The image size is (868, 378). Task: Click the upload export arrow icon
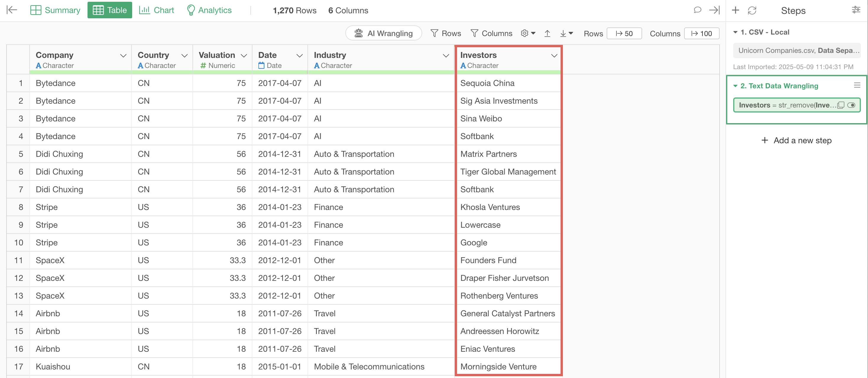tap(547, 33)
